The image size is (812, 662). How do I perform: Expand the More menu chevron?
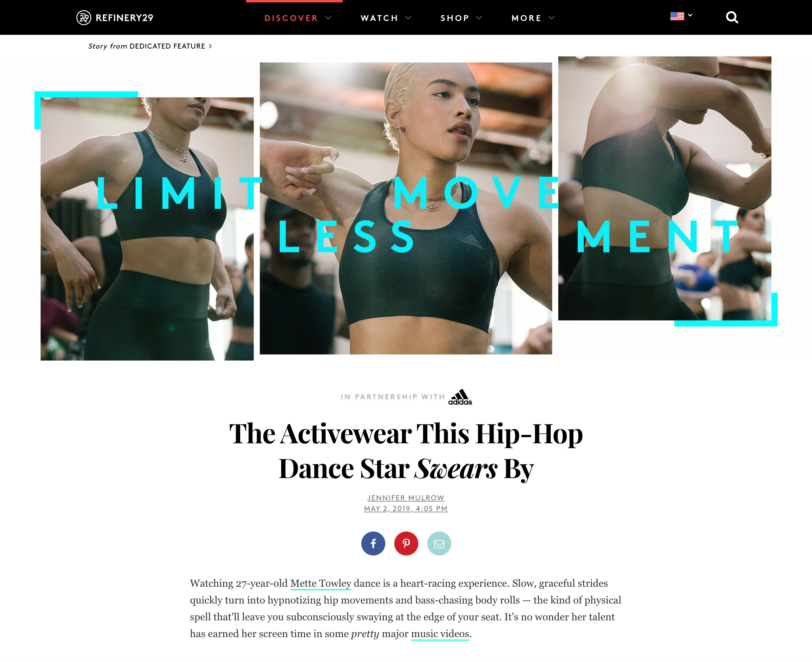point(552,18)
